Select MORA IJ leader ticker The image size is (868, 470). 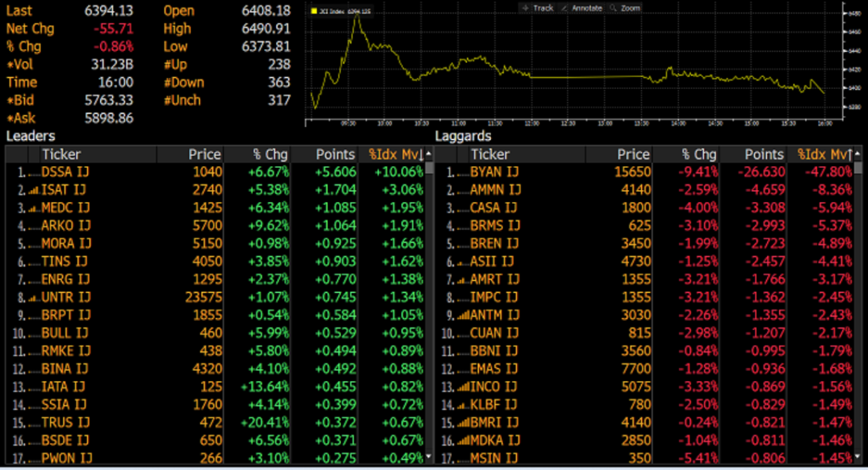coord(66,243)
